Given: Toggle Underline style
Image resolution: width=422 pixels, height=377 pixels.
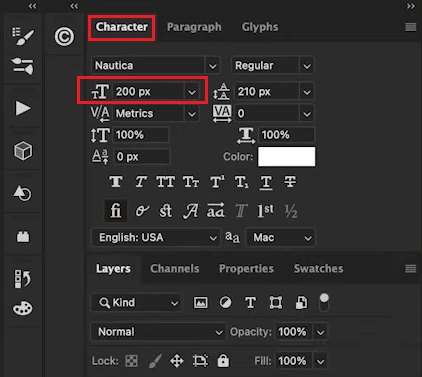Looking at the screenshot, I should click(x=266, y=183).
